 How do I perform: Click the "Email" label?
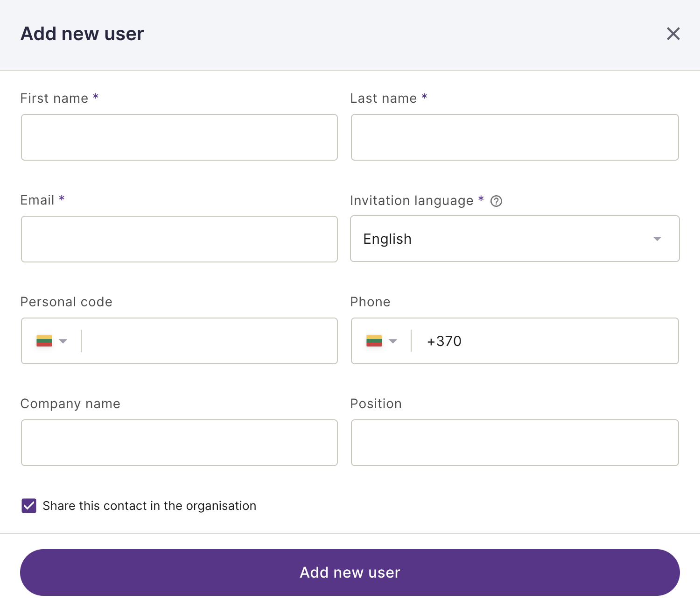coord(37,200)
